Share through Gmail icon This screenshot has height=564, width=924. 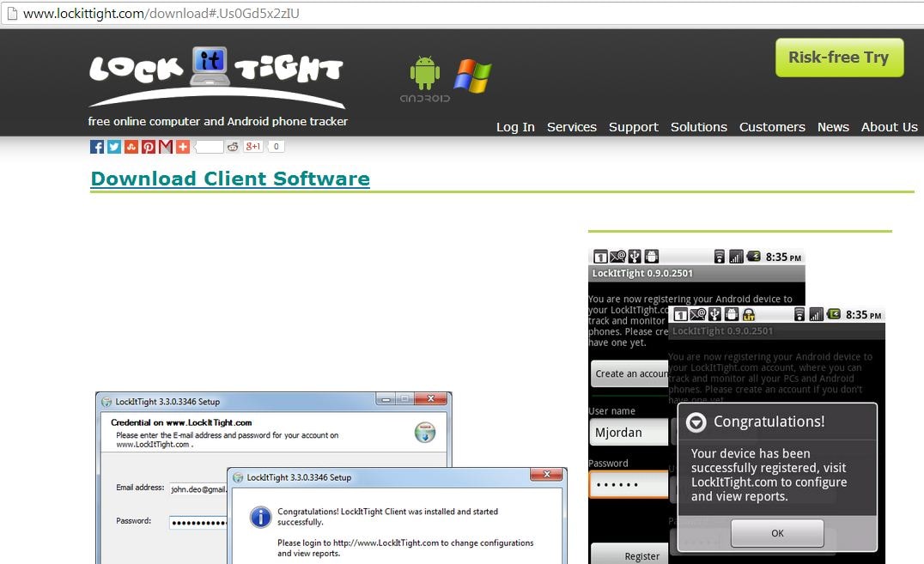(x=166, y=147)
